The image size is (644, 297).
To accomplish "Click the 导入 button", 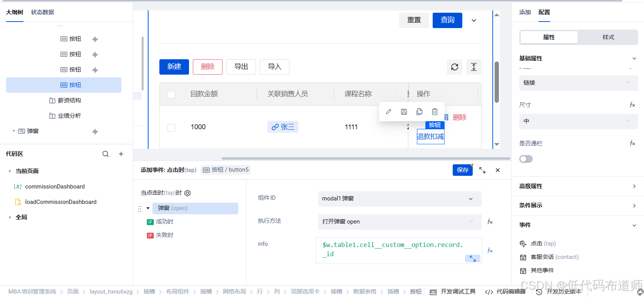I will [274, 67].
